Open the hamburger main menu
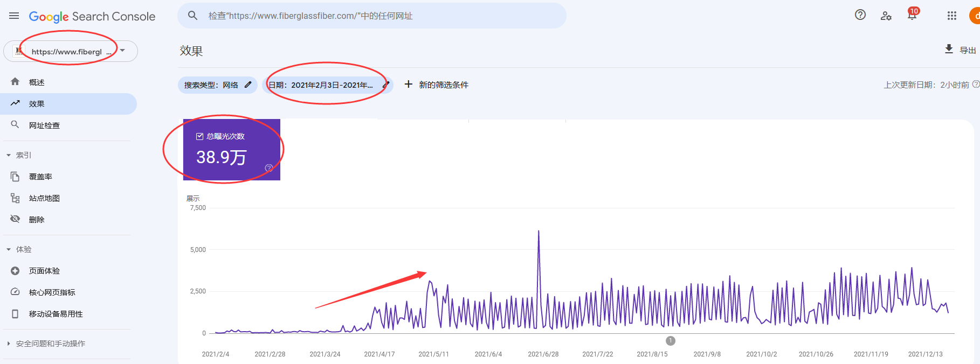This screenshot has height=364, width=980. click(14, 16)
